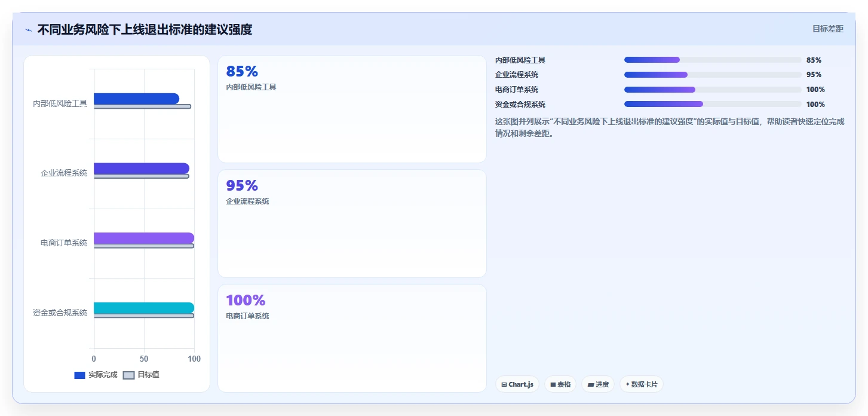Click the 100% value beside 电商订单系统 progress bar
The width and height of the screenshot is (868, 416).
(815, 90)
